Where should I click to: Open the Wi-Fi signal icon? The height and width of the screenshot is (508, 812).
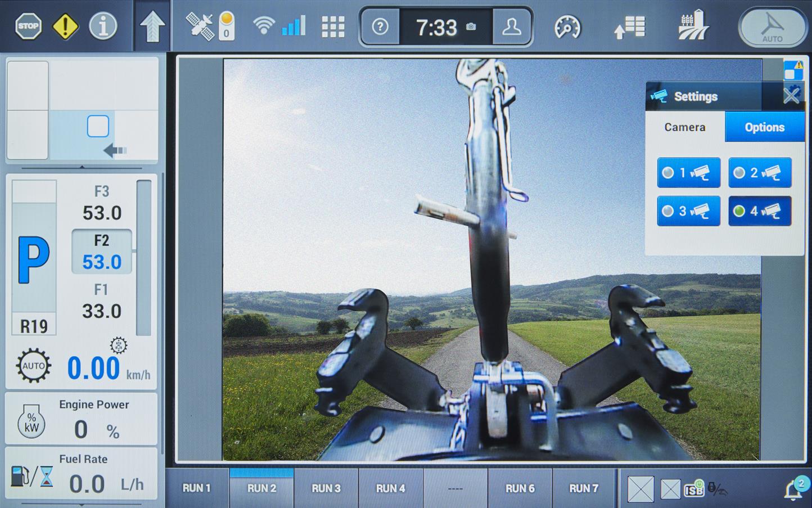(x=263, y=25)
